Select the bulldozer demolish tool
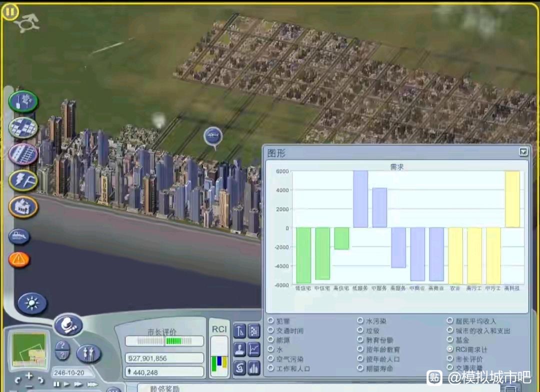This screenshot has width=540, height=392. tap(19, 236)
